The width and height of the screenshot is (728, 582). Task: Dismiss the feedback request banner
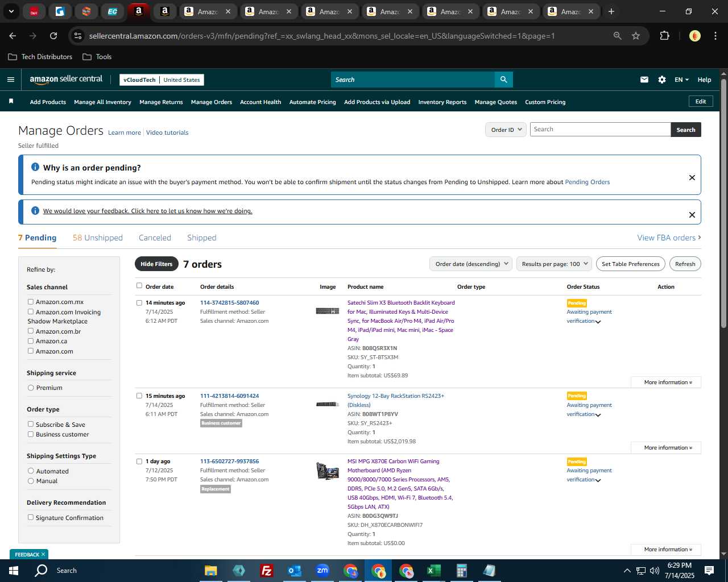[x=692, y=215]
